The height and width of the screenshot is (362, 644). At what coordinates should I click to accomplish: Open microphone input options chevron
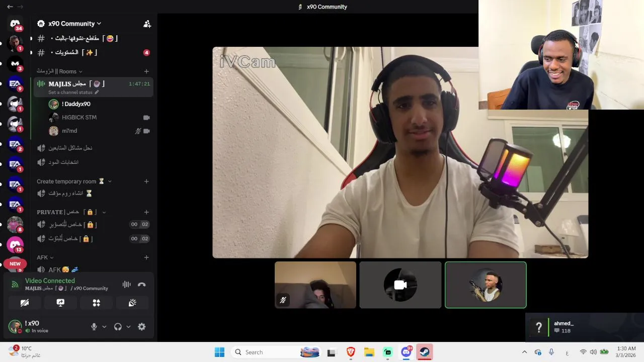[104, 327]
